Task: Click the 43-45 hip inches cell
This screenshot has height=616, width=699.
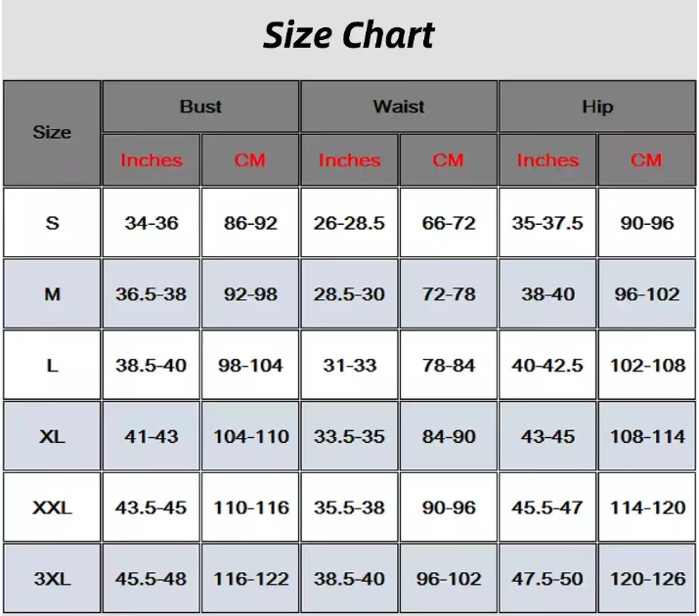Action: [x=547, y=436]
